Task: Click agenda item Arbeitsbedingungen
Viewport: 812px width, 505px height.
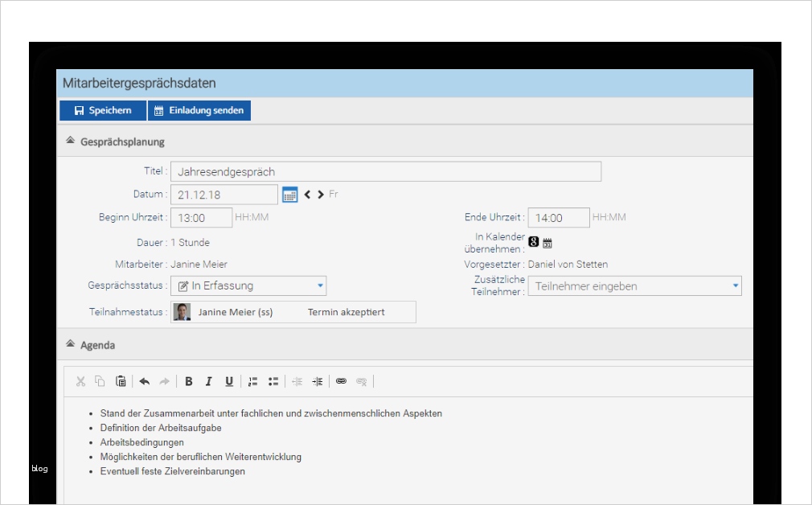Action: [141, 442]
